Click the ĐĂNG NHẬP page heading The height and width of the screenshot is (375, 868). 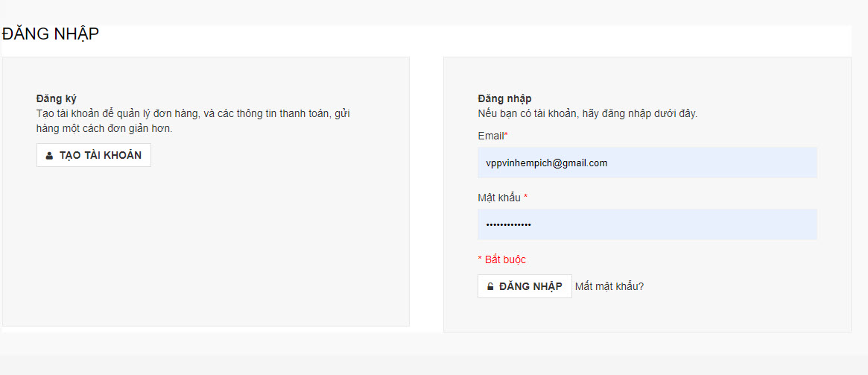(x=51, y=34)
